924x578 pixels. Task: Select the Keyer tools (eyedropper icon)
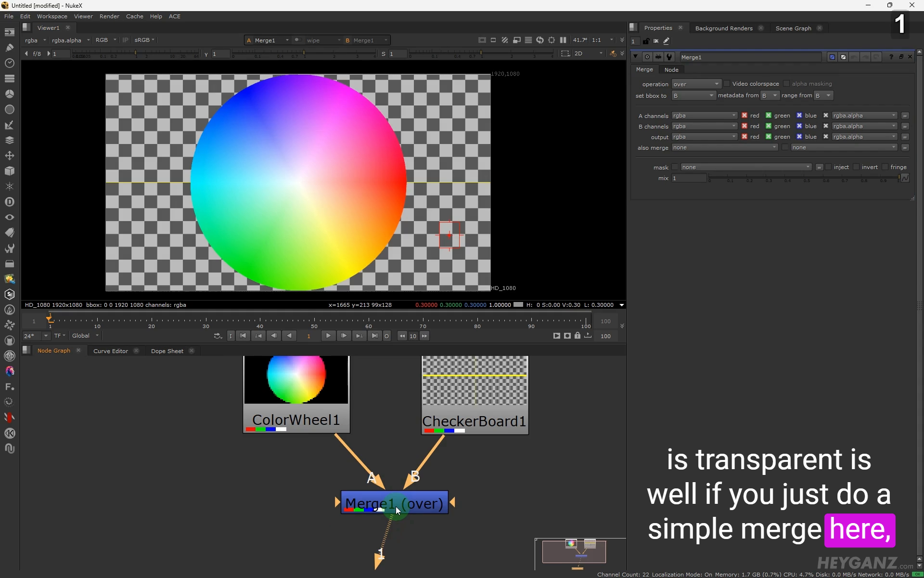coord(10,125)
